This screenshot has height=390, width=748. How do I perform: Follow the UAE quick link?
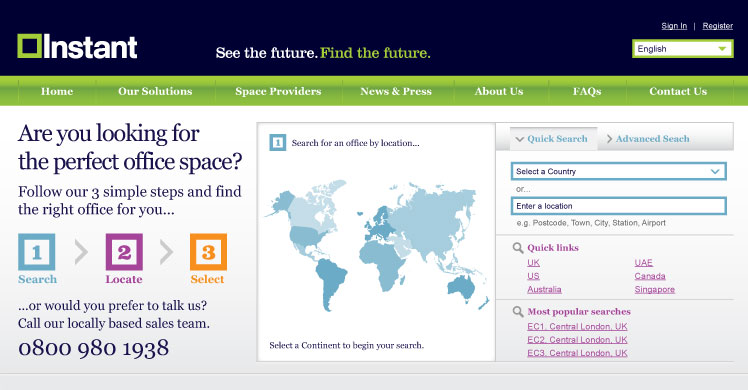coord(644,263)
